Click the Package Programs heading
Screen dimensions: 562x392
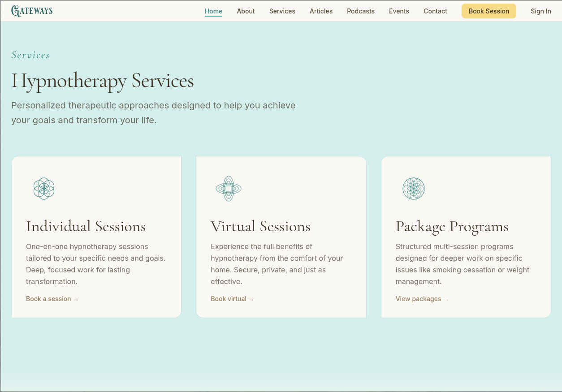(x=452, y=226)
